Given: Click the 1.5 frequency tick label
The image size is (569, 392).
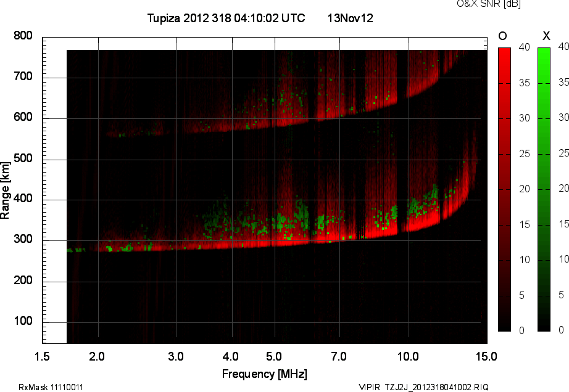Looking at the screenshot, I should pyautogui.click(x=42, y=356).
